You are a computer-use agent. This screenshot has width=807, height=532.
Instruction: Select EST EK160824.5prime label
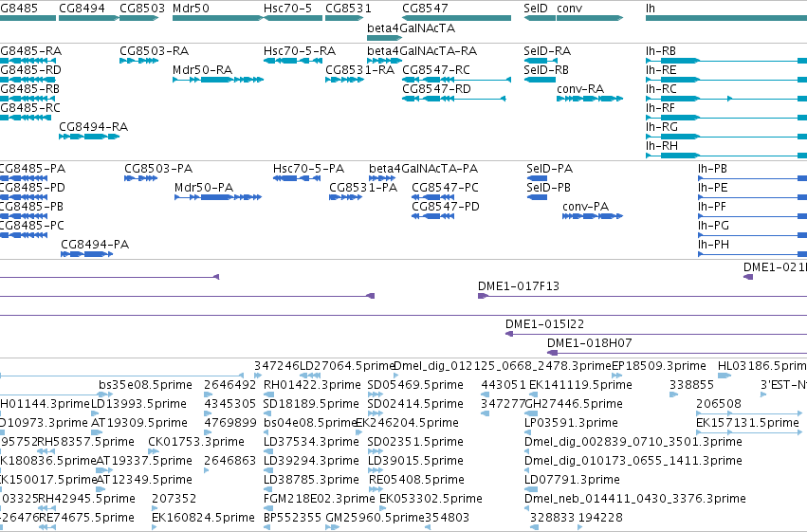point(203,518)
